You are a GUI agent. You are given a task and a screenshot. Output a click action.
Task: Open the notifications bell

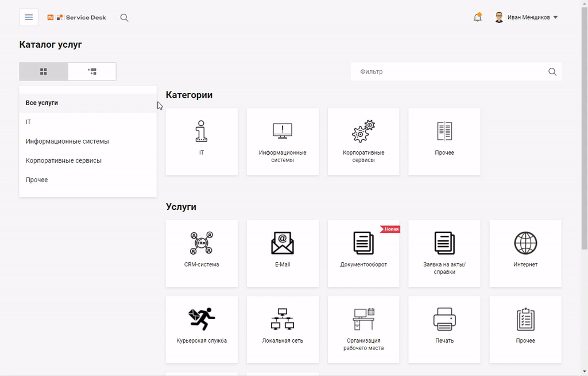coord(477,17)
